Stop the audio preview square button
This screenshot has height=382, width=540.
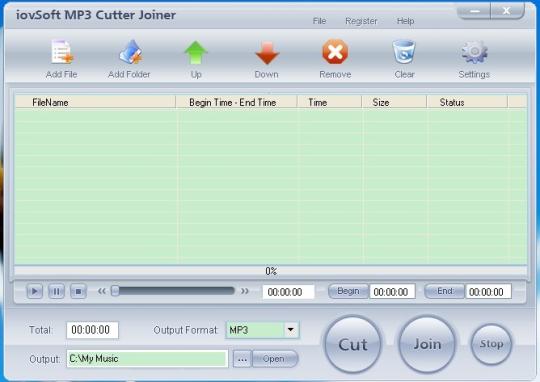(78, 291)
